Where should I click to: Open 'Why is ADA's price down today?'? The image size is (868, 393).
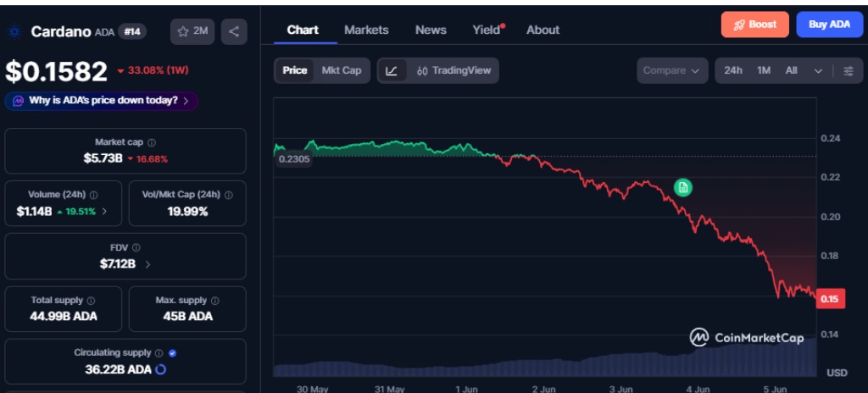102,102
